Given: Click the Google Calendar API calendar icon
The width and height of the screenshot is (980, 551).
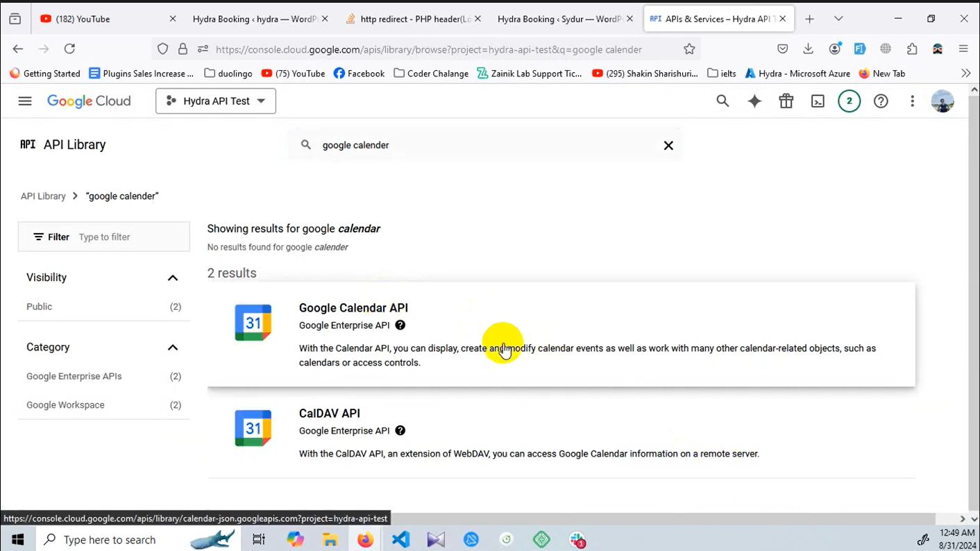Looking at the screenshot, I should click(253, 323).
